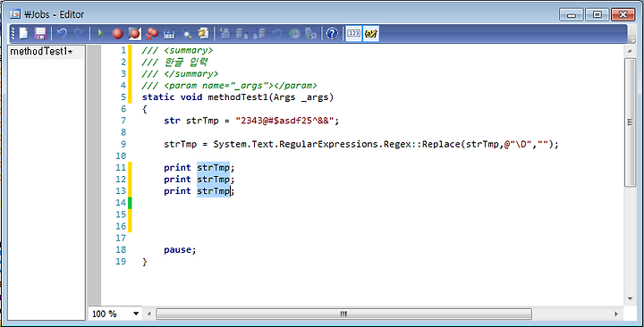Click the <param name="_args"> comment line

(x=229, y=86)
